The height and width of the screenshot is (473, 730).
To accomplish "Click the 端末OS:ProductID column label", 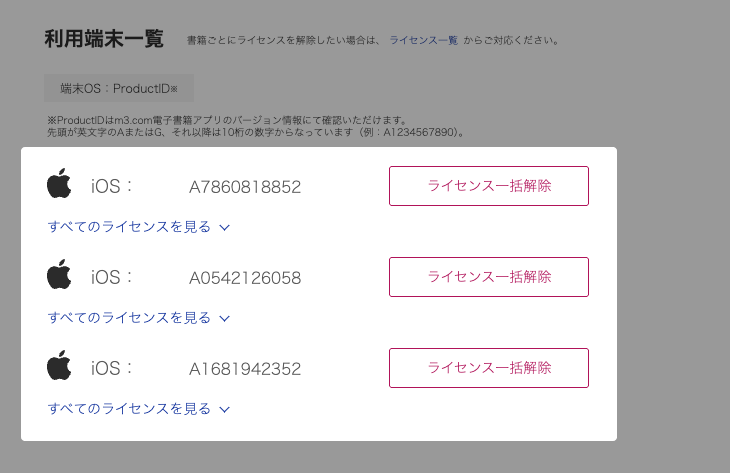I will coord(118,88).
